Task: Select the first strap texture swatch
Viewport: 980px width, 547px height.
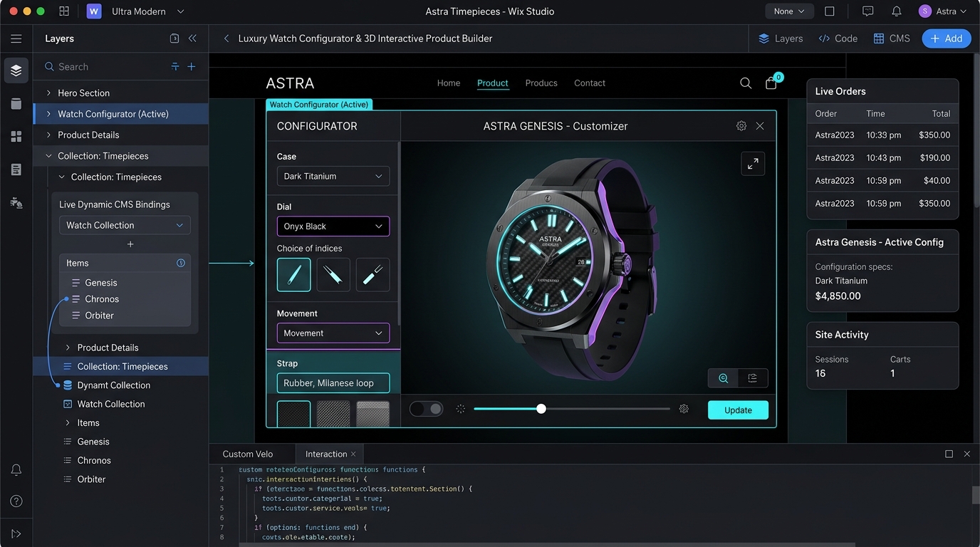Action: pos(294,414)
